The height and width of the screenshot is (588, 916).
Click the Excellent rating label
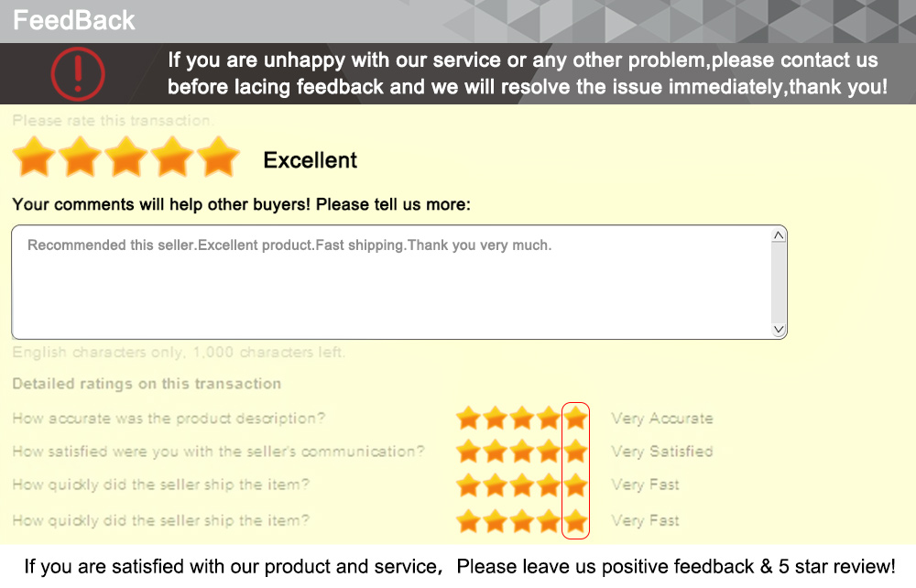click(310, 160)
